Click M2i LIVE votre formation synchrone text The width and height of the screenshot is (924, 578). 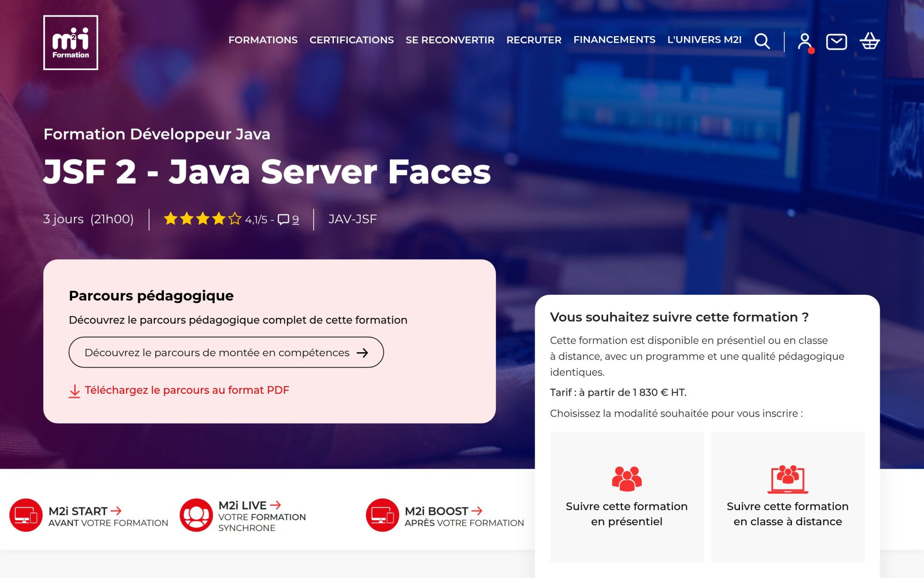point(262,516)
